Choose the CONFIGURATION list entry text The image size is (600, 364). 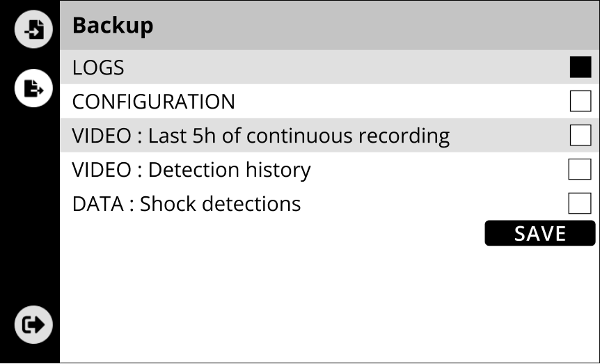coord(154,102)
